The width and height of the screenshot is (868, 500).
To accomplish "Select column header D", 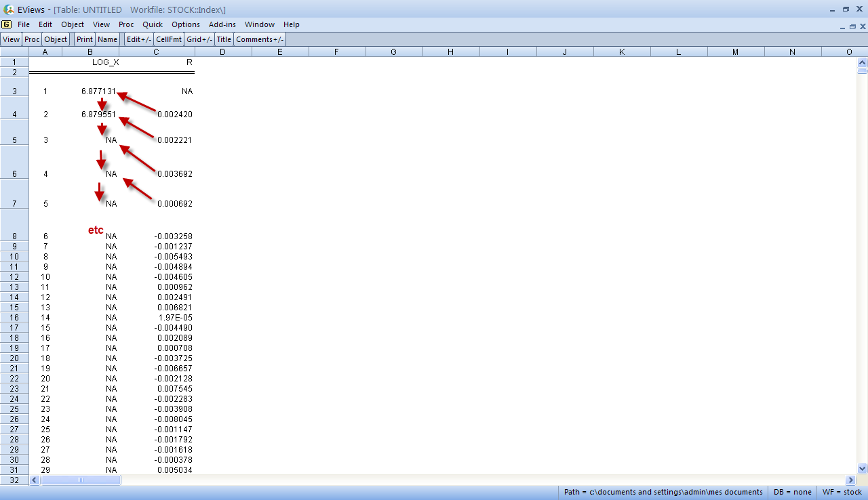I will 223,52.
